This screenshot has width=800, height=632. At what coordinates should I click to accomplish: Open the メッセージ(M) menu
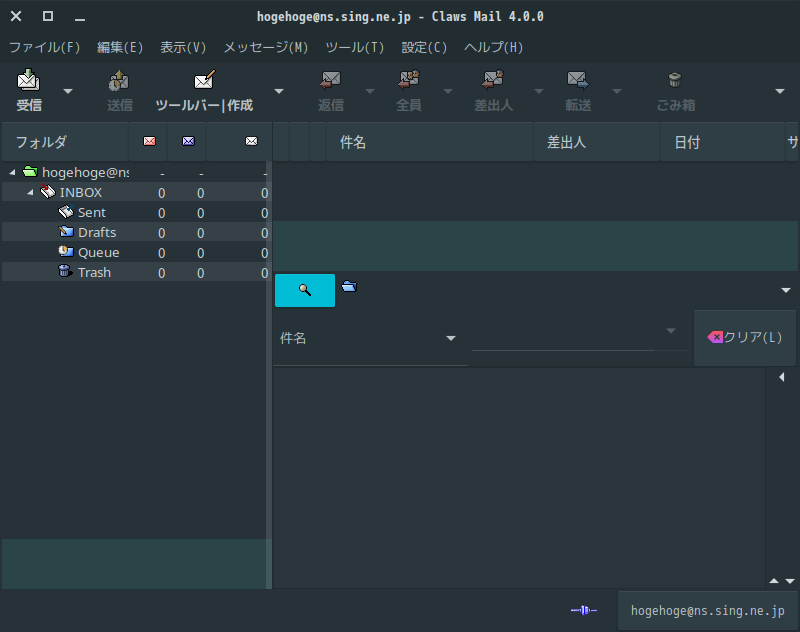(266, 47)
